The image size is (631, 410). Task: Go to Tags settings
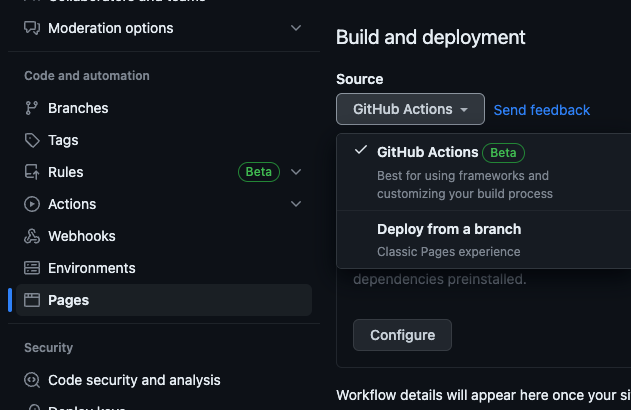click(164, 140)
